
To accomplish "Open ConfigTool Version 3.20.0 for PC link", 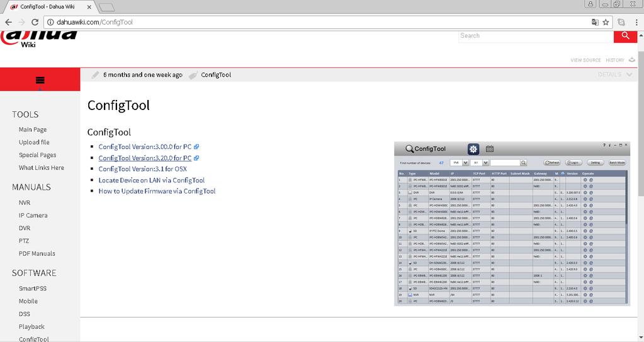I will coord(145,158).
